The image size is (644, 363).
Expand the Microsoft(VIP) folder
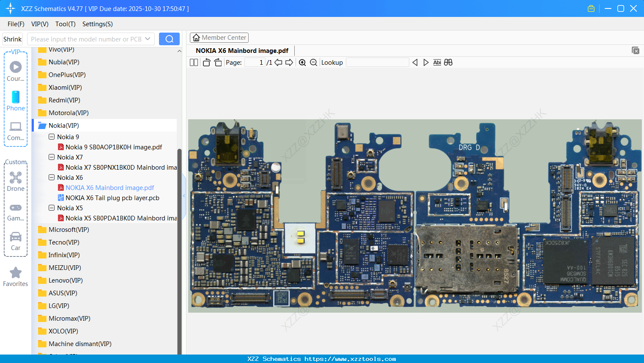(42, 230)
